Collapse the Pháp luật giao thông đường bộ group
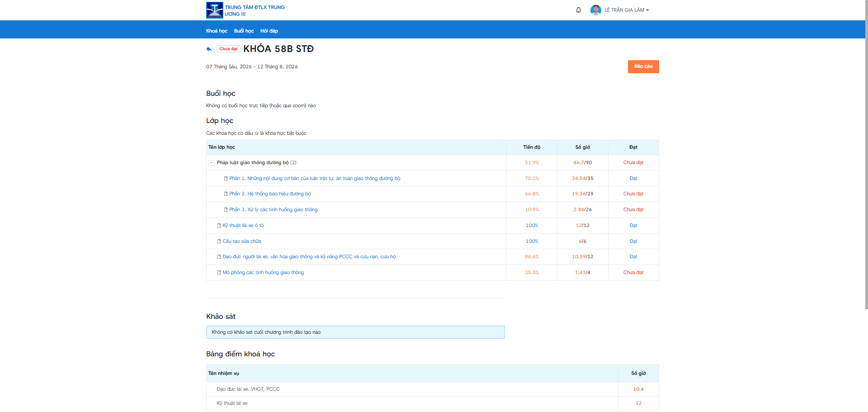Screen dimensions: 868x412 coord(211,163)
